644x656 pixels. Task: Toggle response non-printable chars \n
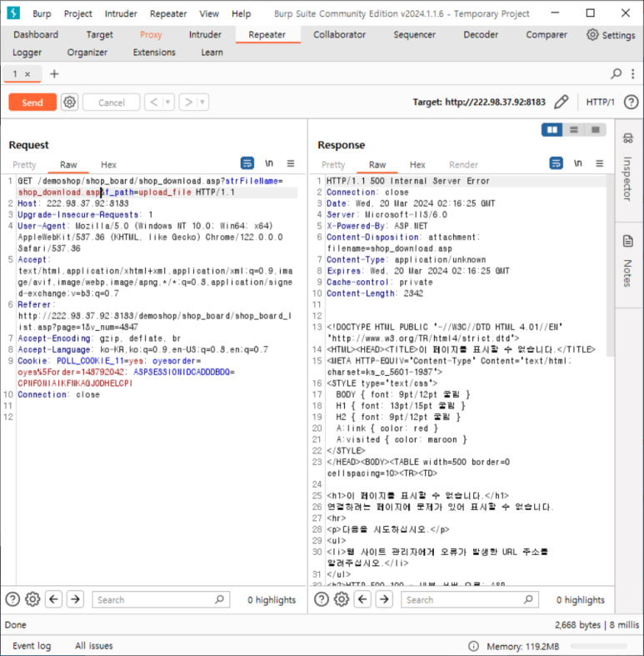coord(577,163)
